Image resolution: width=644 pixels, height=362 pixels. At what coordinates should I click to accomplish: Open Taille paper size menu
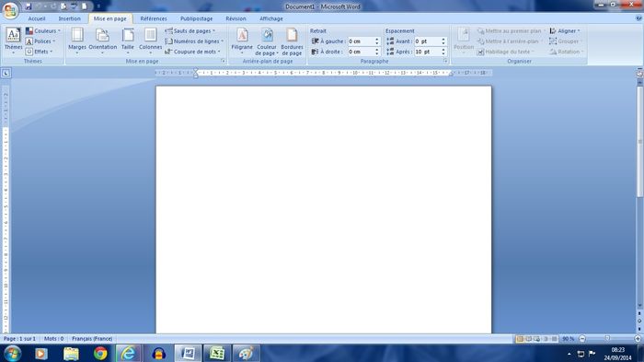[x=128, y=41]
